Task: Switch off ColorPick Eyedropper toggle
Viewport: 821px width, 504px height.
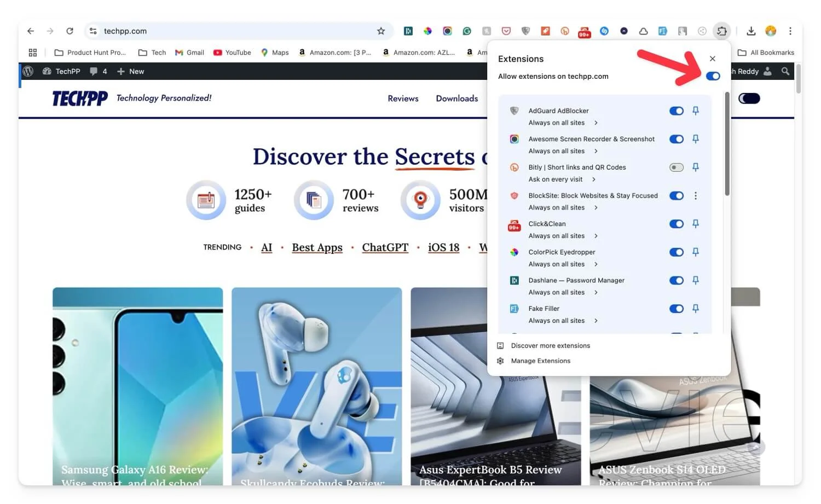Action: tap(677, 252)
